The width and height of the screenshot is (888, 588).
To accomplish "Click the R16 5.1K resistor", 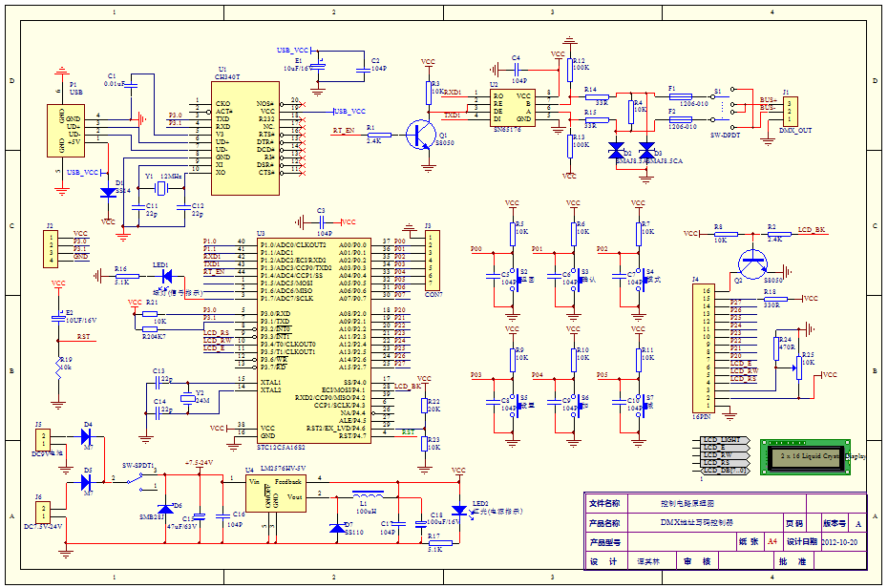I will 127,277.
